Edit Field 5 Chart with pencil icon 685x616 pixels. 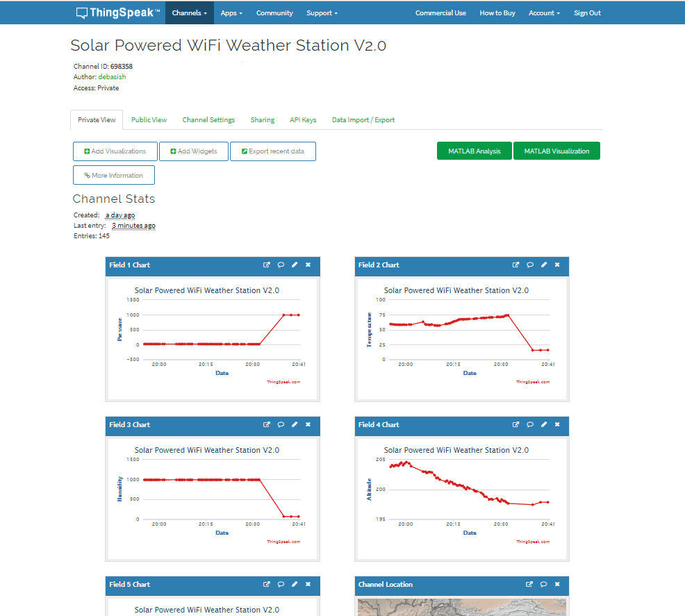[x=295, y=584]
